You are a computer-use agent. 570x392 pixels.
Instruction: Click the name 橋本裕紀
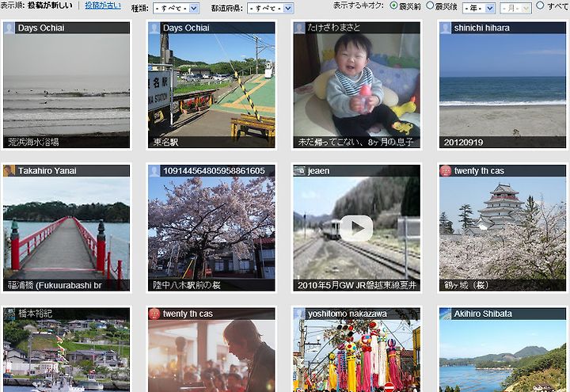[36, 314]
